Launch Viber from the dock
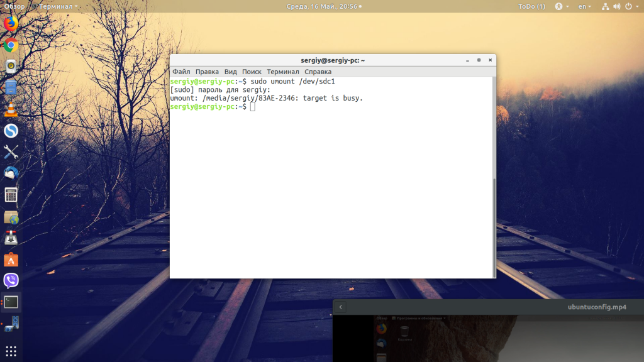644x362 pixels. [11, 281]
